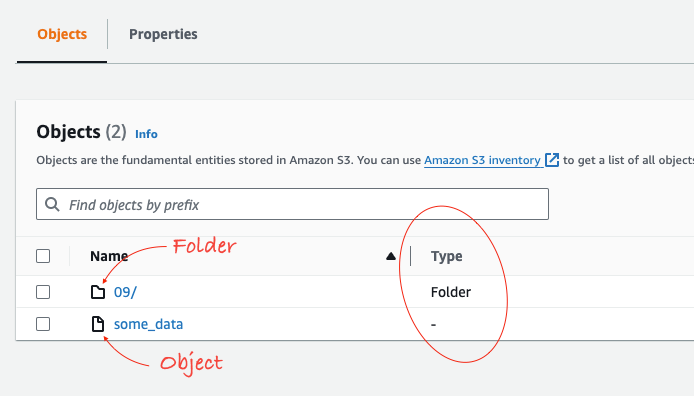The width and height of the screenshot is (694, 396).
Task: Click the folder icon beside 09/
Action: click(98, 292)
